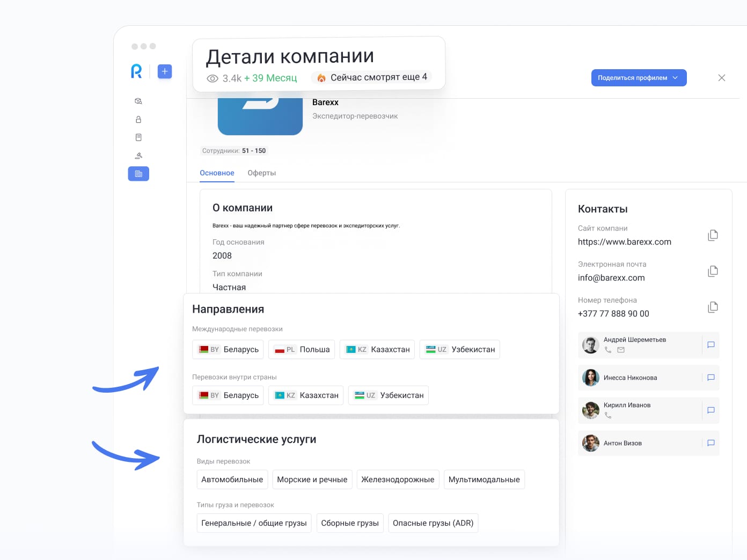
Task: Select the lock icon in the sidebar
Action: click(138, 119)
